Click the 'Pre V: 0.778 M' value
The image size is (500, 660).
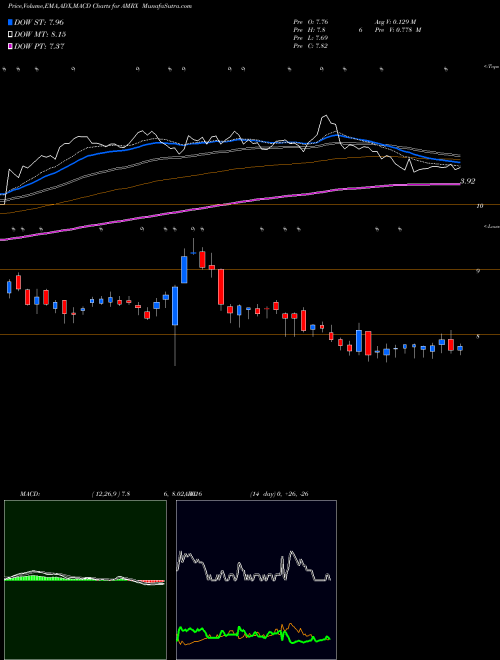click(x=398, y=30)
